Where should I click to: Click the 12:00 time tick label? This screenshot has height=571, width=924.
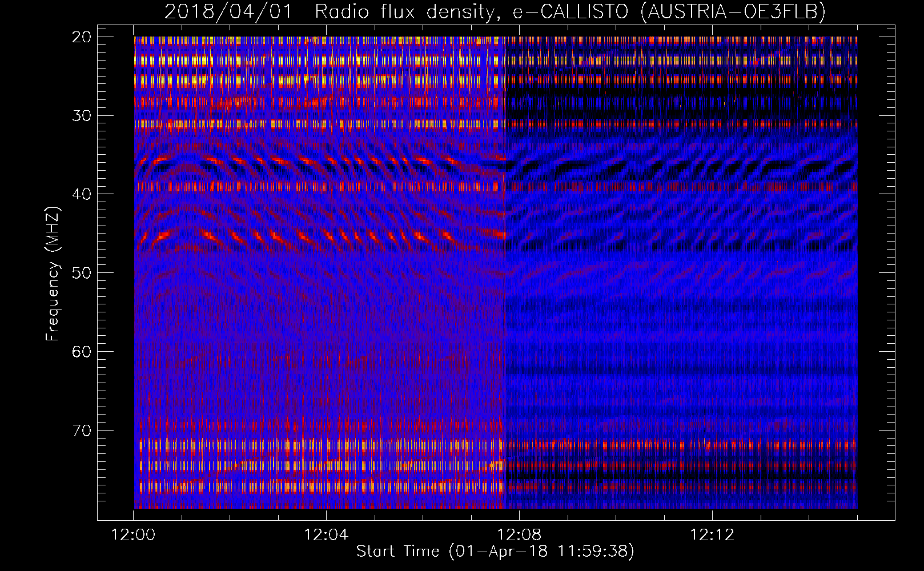pyautogui.click(x=134, y=535)
